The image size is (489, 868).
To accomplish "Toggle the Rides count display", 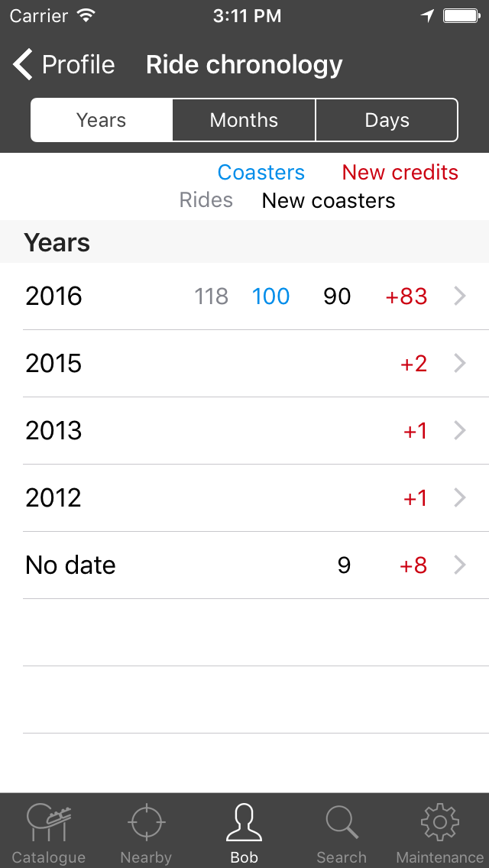I will click(206, 200).
